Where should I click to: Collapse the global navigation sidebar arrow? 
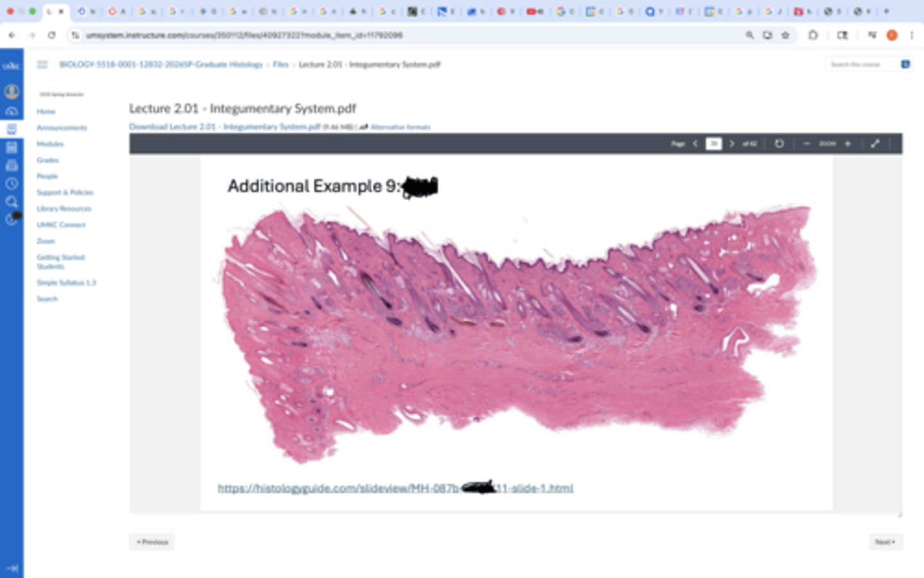(12, 568)
